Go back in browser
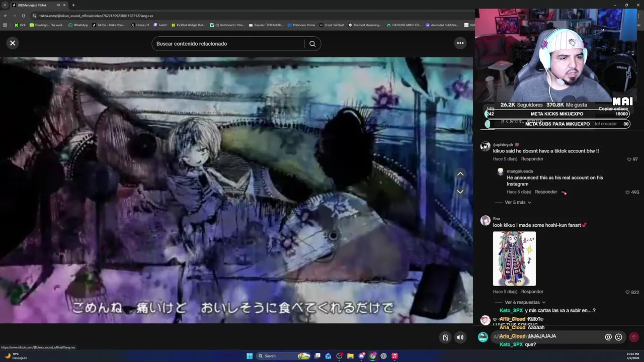644x362 pixels. (5, 16)
